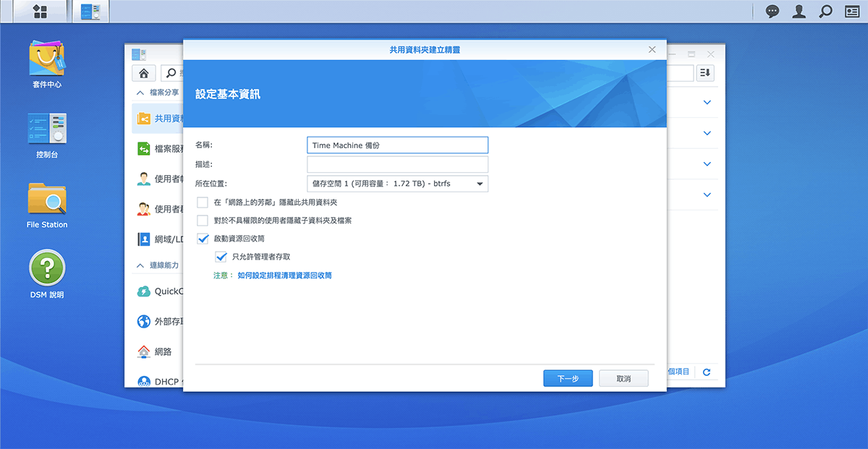The height and width of the screenshot is (449, 868).
Task: Open the DSM Main Menu from the taskbar
Action: coord(41,11)
